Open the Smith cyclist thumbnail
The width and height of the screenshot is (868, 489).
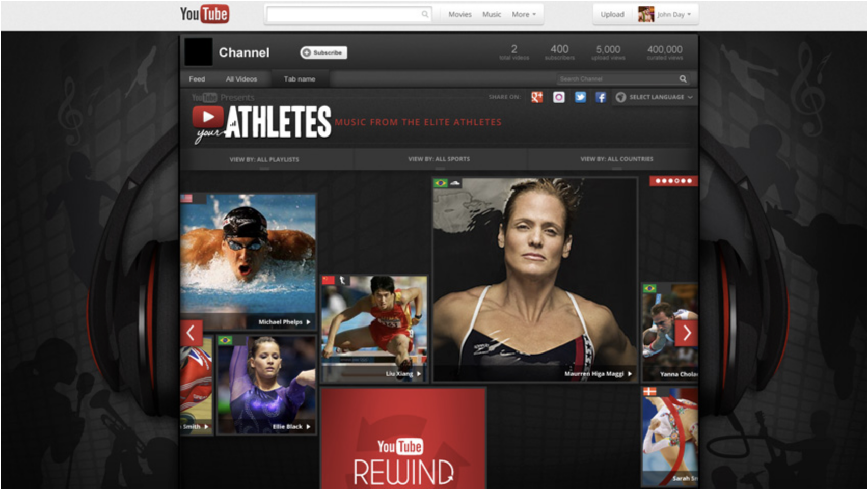point(197,386)
